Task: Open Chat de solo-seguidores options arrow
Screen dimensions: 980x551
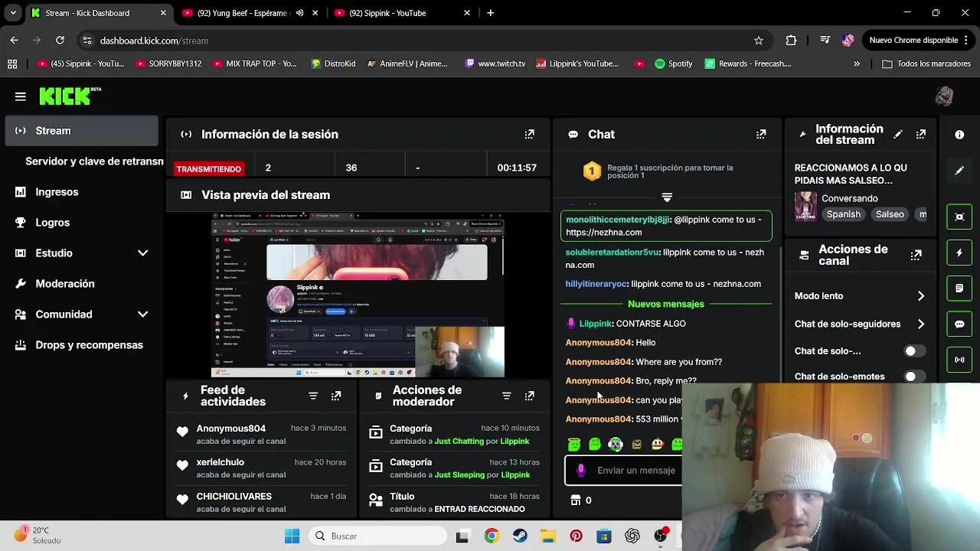Action: [x=921, y=324]
